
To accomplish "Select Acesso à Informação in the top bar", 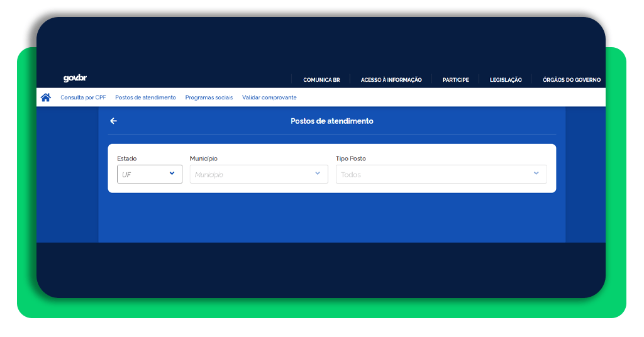I will [391, 80].
